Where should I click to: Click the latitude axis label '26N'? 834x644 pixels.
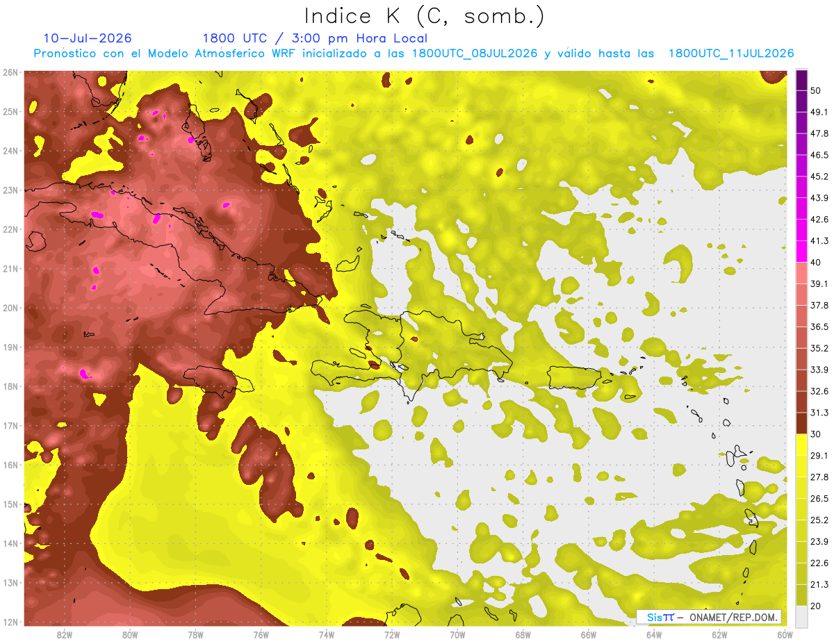pyautogui.click(x=10, y=72)
